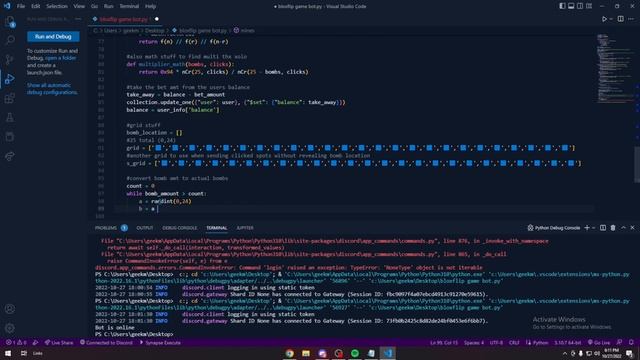Open the run button dropdown arrow

pos(611,19)
